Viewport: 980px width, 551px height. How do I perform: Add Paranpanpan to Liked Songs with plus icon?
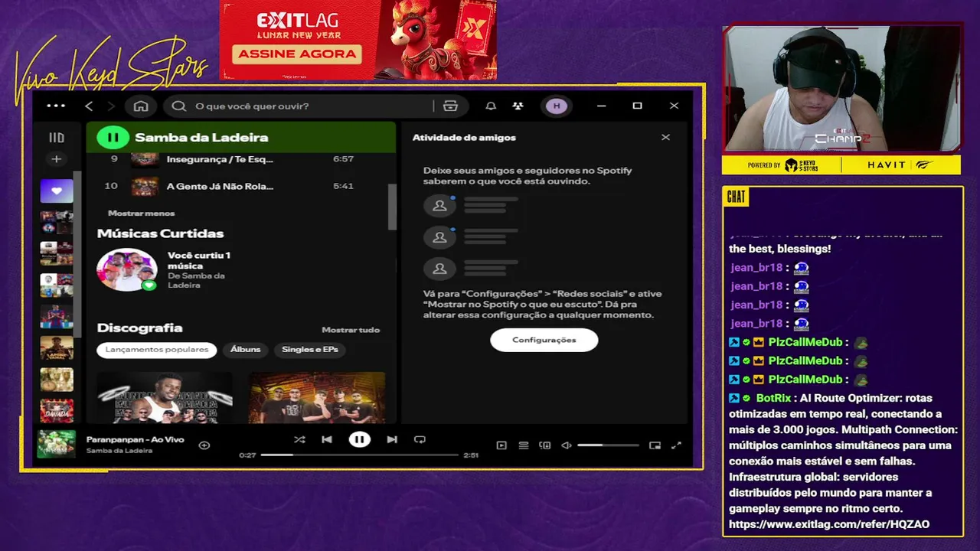click(x=204, y=445)
